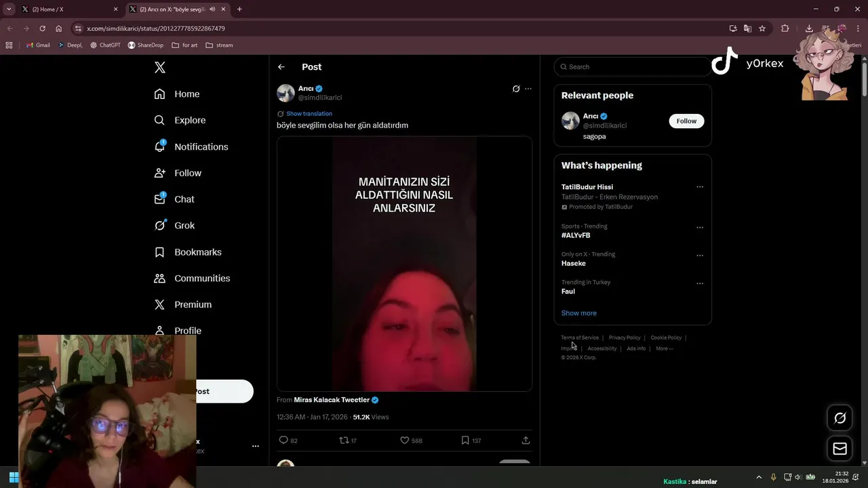This screenshot has width=868, height=488.
Task: Open Haseke trend options menu
Action: (x=700, y=256)
